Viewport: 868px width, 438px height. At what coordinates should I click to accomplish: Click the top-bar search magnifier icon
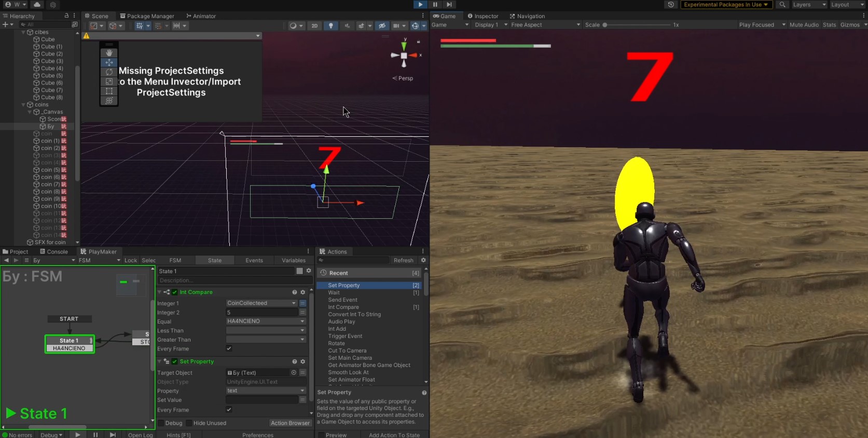(x=782, y=5)
